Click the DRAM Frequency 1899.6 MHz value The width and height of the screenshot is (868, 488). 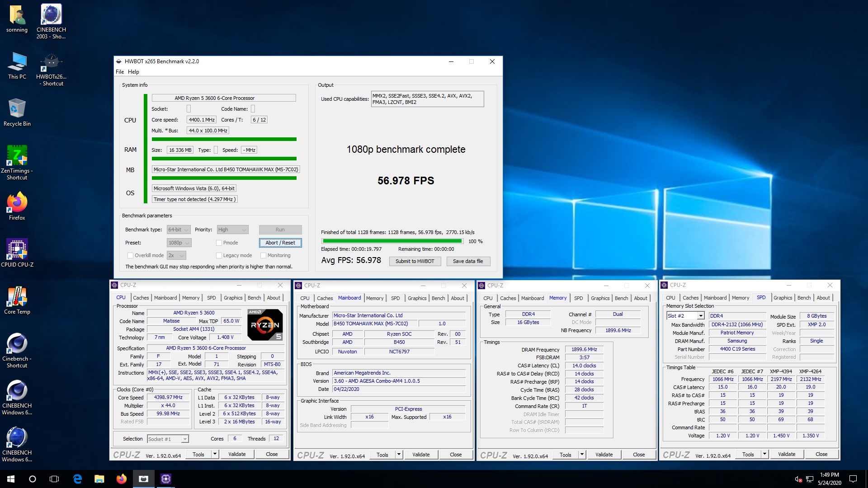coord(584,349)
